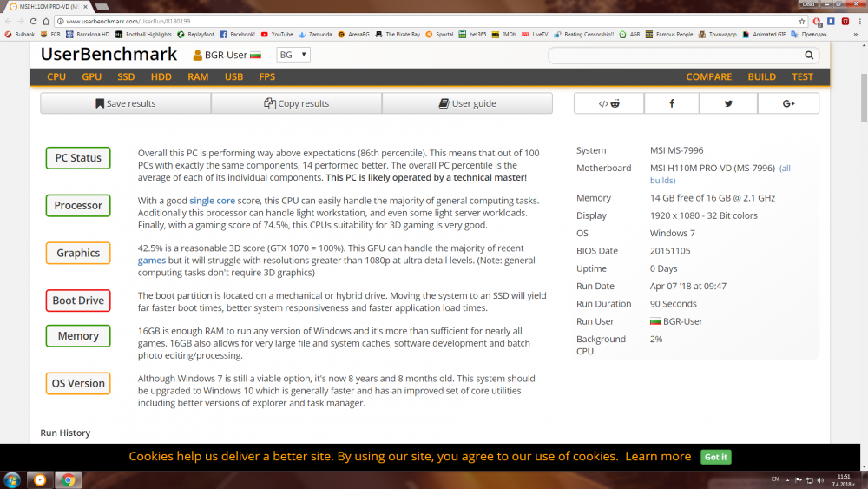Reload the page with the refresh icon

tap(33, 21)
